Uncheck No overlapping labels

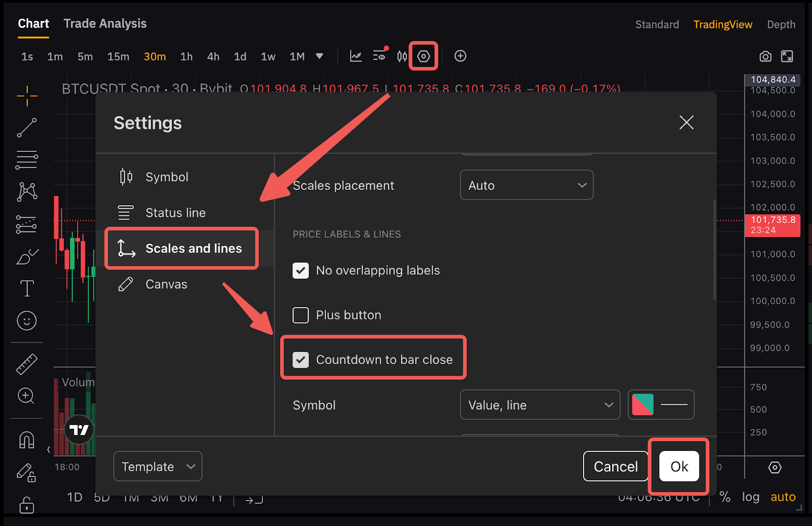tap(301, 271)
